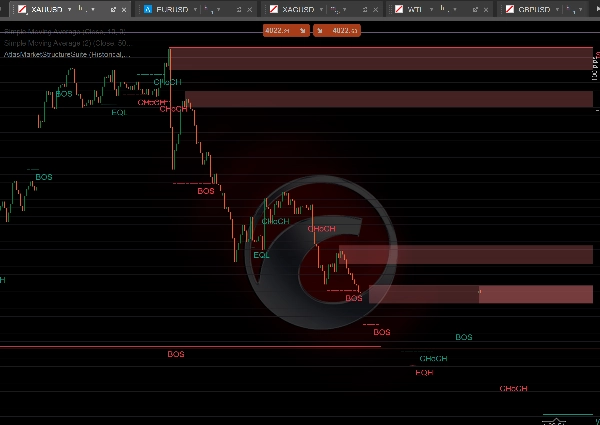Click the XAGUSD tab detach icon
Viewport: 600px width, 425px height.
point(365,10)
